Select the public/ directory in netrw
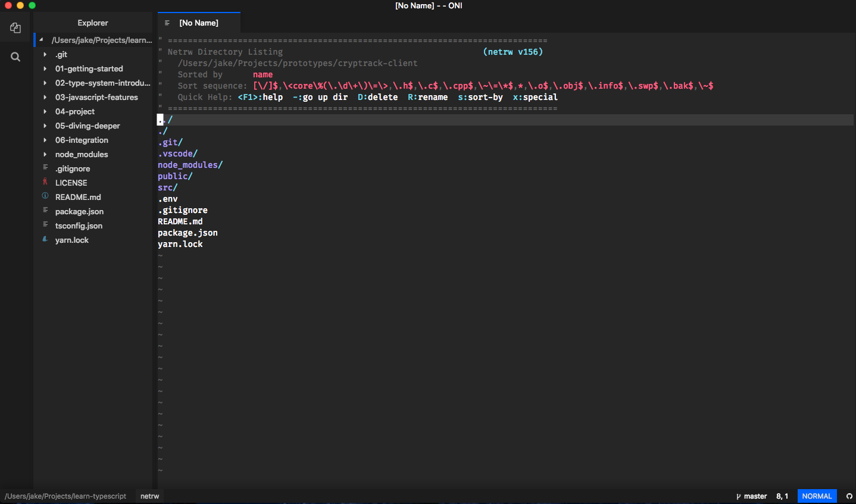The height and width of the screenshot is (504, 856). pyautogui.click(x=175, y=176)
